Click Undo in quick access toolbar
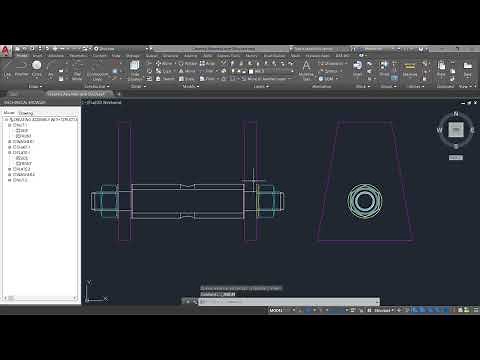The width and height of the screenshot is (480, 360). 55,49
